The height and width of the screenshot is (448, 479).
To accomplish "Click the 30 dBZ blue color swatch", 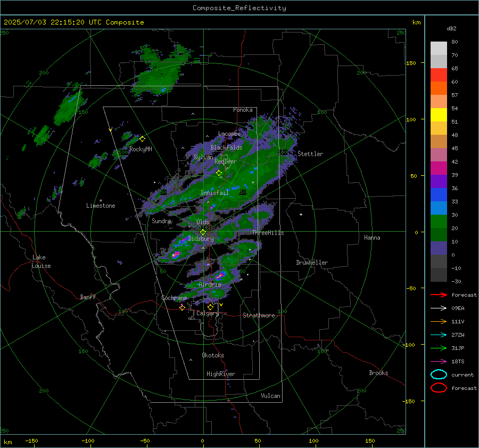I will 439,208.
